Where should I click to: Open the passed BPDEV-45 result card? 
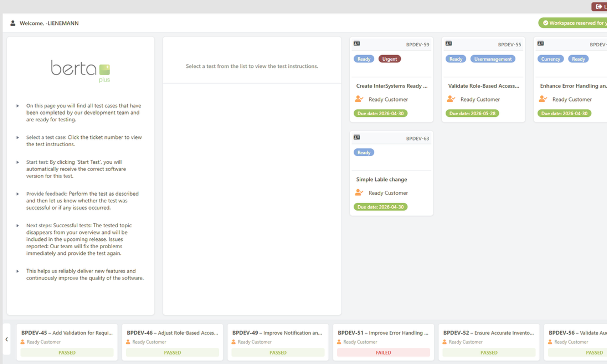click(67, 342)
